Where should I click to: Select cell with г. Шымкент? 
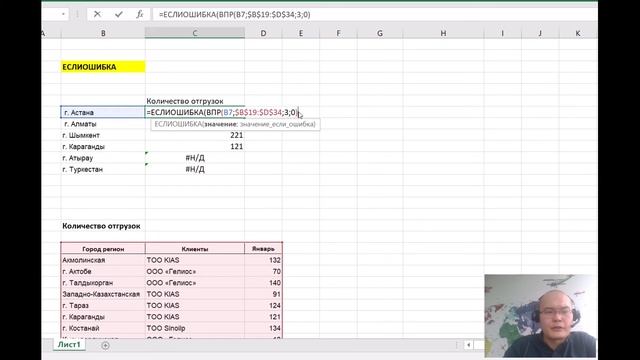click(x=103, y=135)
